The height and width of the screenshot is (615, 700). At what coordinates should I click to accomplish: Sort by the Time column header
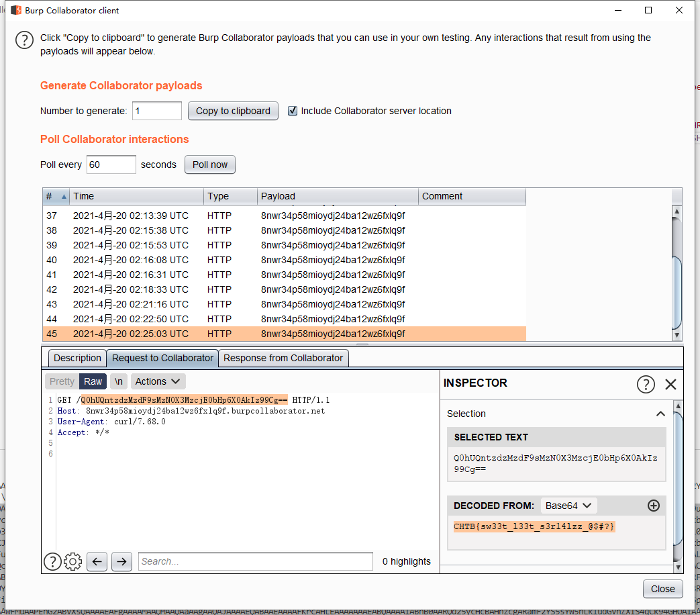pyautogui.click(x=136, y=196)
